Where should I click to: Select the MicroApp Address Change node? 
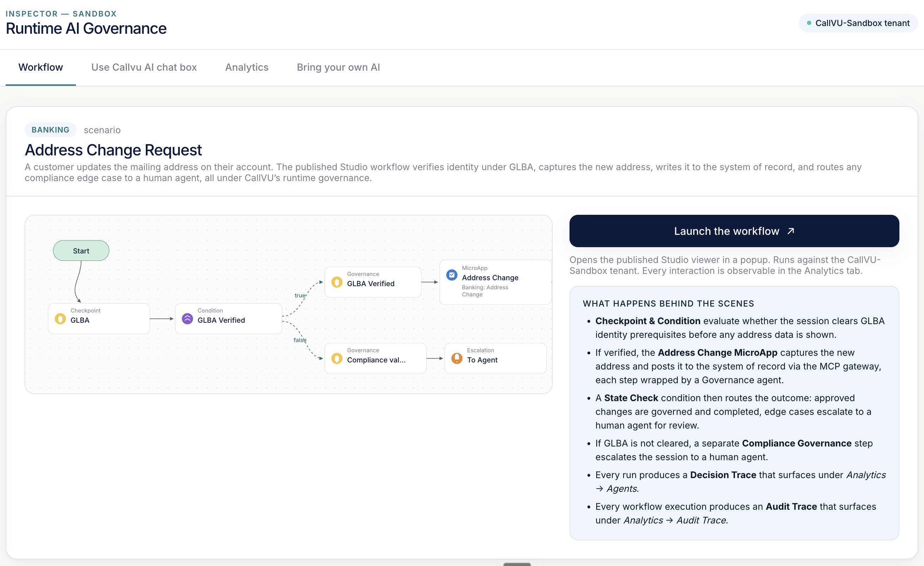pos(495,282)
